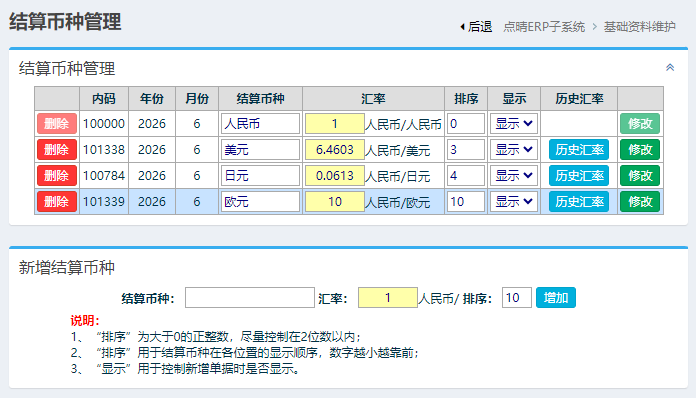Click the 日元 row sort order field
Image resolution: width=696 pixels, height=398 pixels.
point(466,176)
